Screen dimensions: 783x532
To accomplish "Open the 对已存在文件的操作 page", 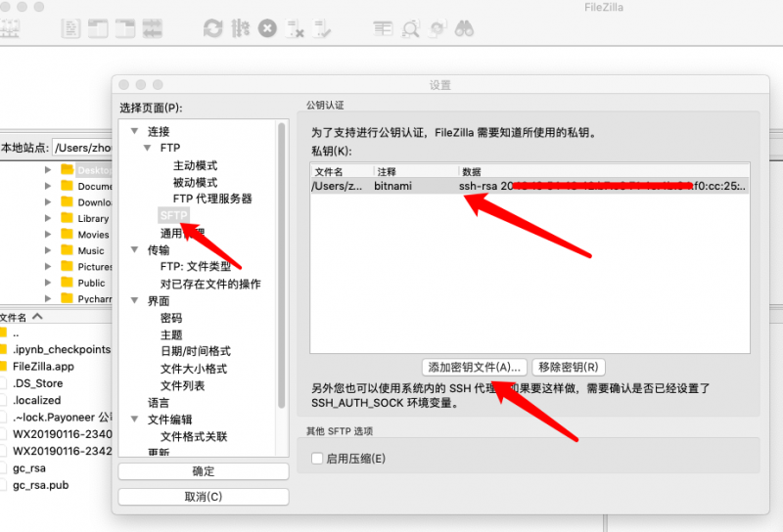I will 210,284.
